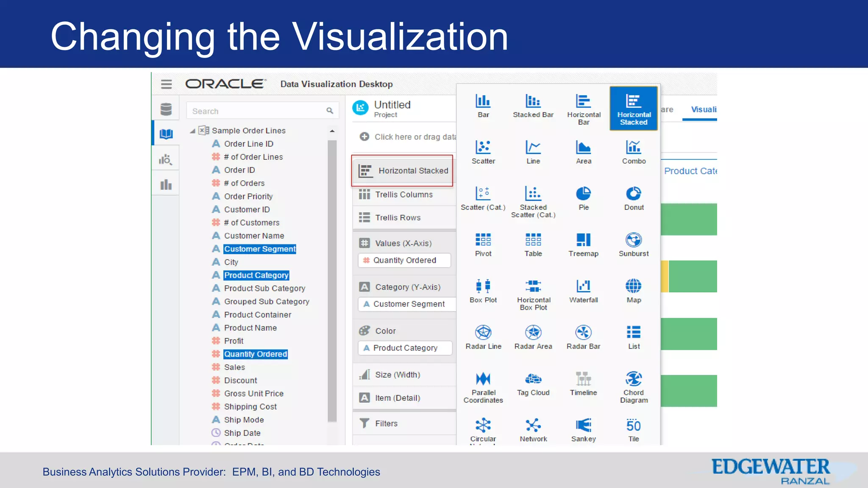Choose the Pie chart type
The height and width of the screenshot is (488, 868).
click(x=584, y=198)
